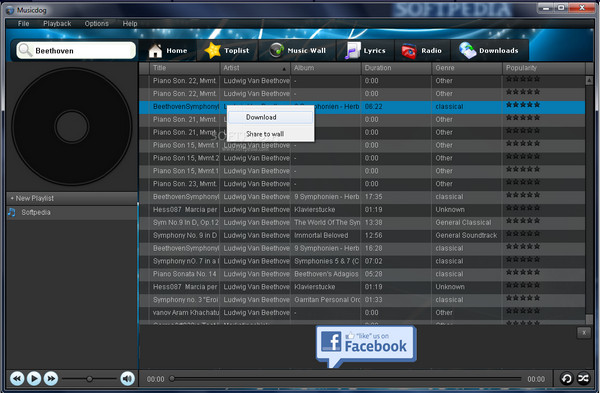Click the Softpedia playlist music note icon

(x=12, y=212)
